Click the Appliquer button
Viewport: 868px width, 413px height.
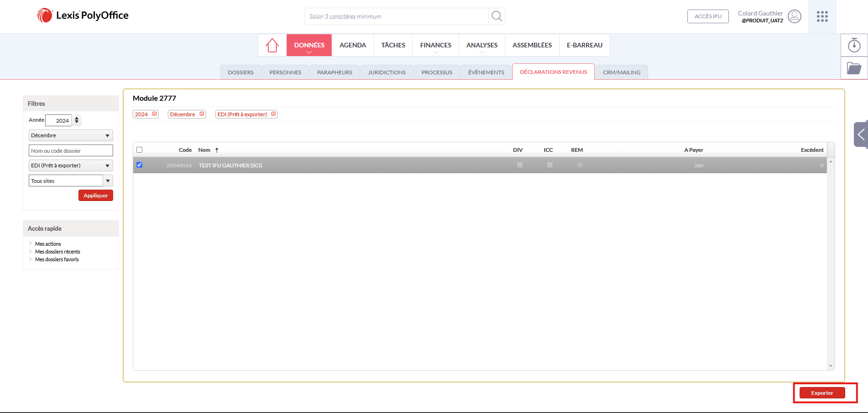(95, 196)
